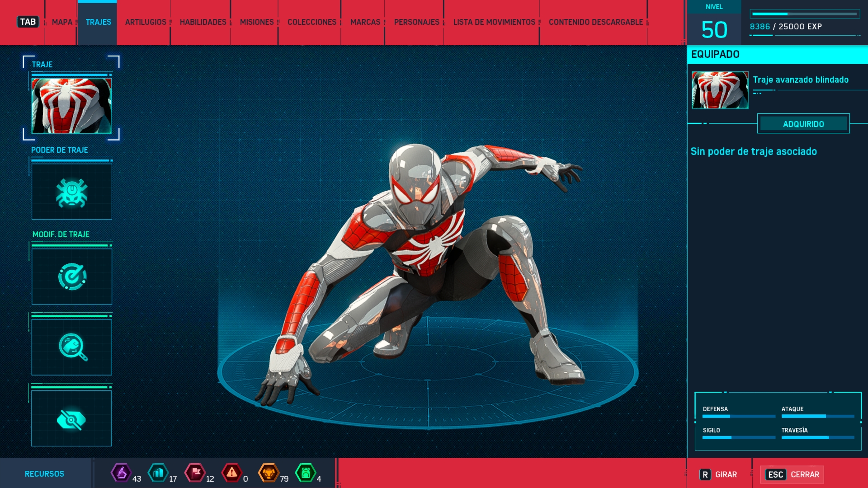
Task: Click the ADQUIRIDO button
Action: click(803, 124)
